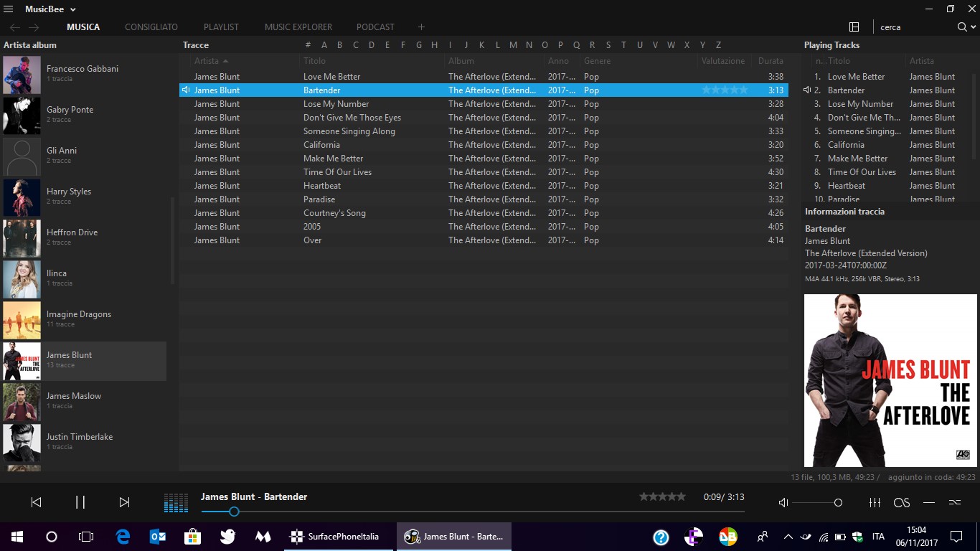Skip to the next track
Image resolution: width=980 pixels, height=551 pixels.
pyautogui.click(x=124, y=502)
